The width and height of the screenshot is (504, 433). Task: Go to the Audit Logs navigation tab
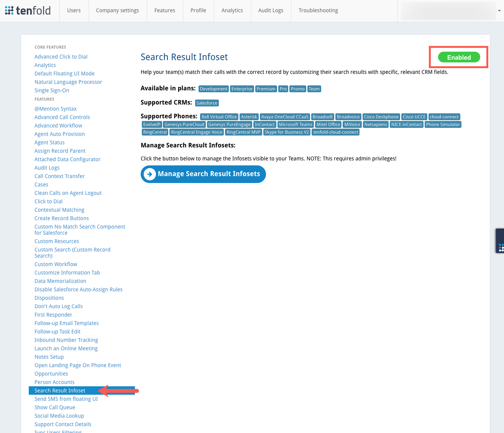[x=271, y=11]
